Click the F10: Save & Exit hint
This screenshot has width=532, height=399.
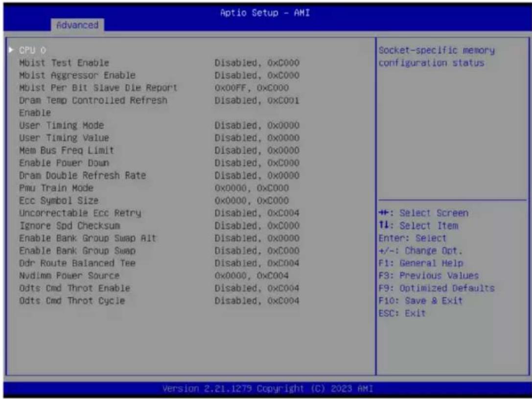pos(420,301)
